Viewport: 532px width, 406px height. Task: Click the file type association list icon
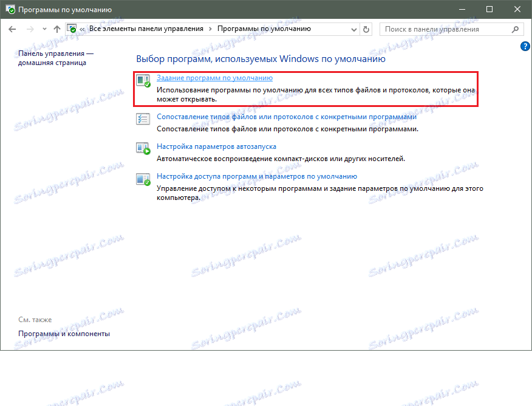point(143,119)
